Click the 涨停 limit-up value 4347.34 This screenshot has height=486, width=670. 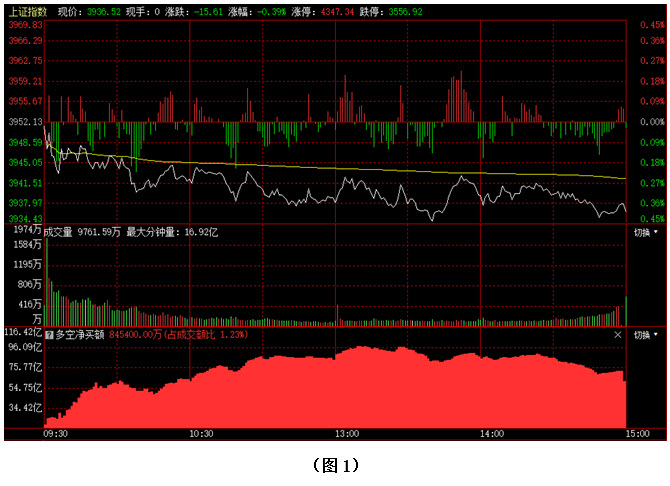[338, 12]
